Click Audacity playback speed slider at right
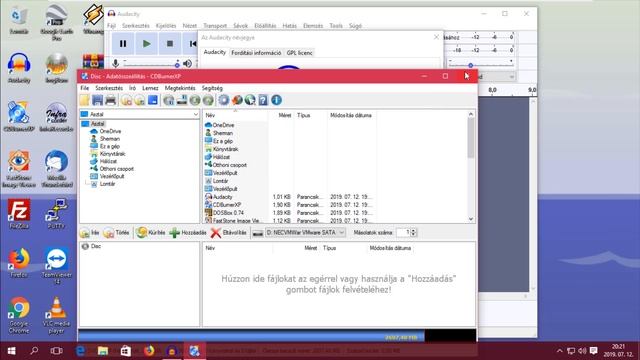The height and width of the screenshot is (360, 640). click(480, 64)
